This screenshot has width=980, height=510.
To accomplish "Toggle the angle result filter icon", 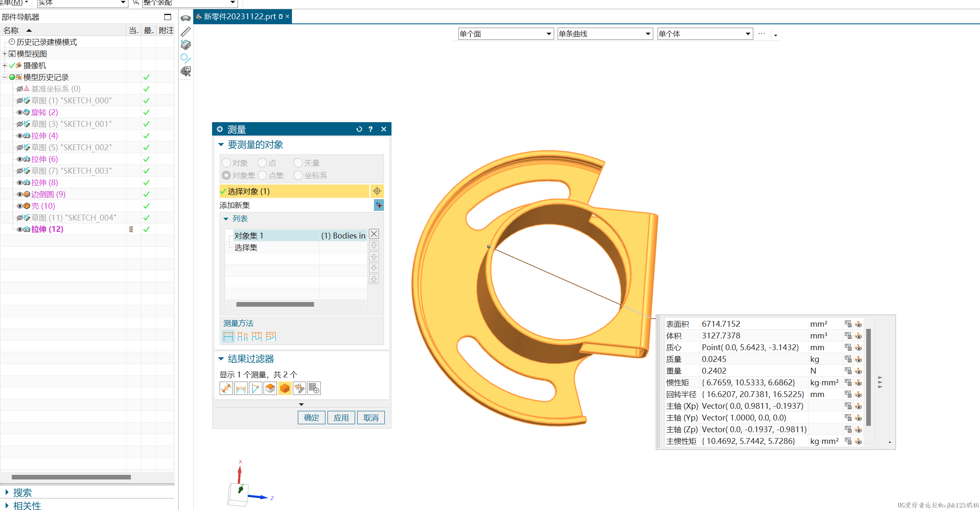I will point(256,388).
